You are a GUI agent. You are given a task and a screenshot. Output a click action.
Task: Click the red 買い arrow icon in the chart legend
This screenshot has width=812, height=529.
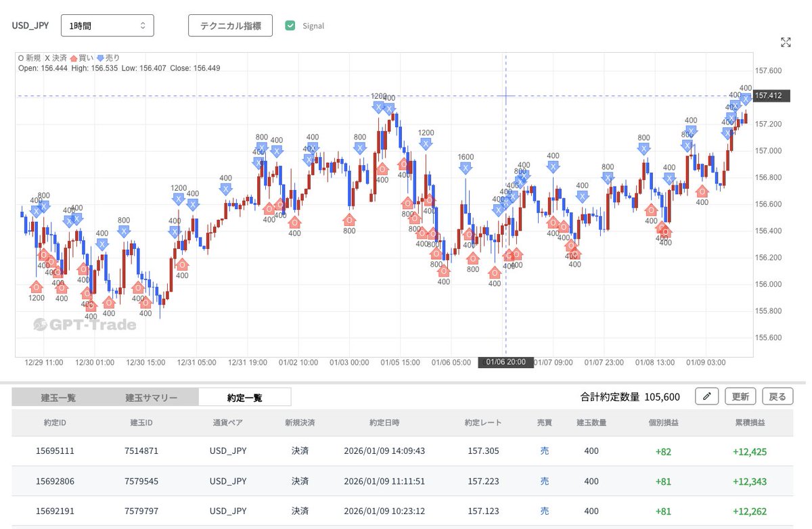(74, 58)
